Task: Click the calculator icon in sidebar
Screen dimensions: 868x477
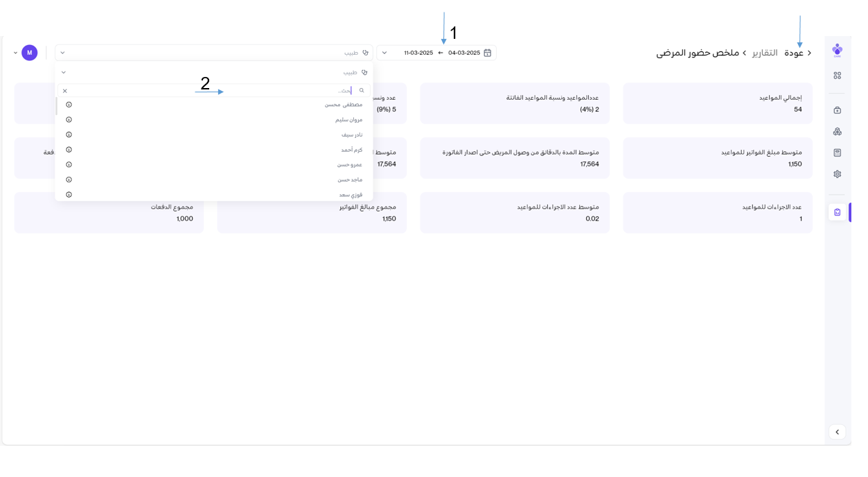Action: point(837,153)
